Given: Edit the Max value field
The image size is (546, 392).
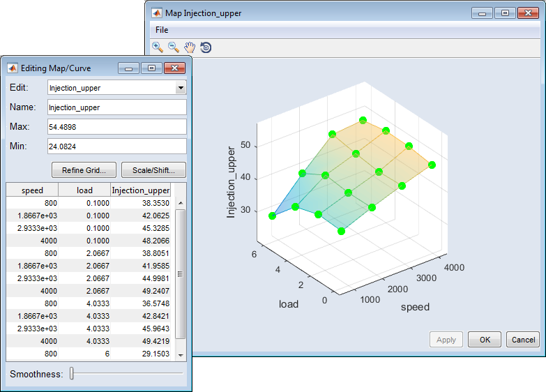Looking at the screenshot, I should (x=116, y=127).
